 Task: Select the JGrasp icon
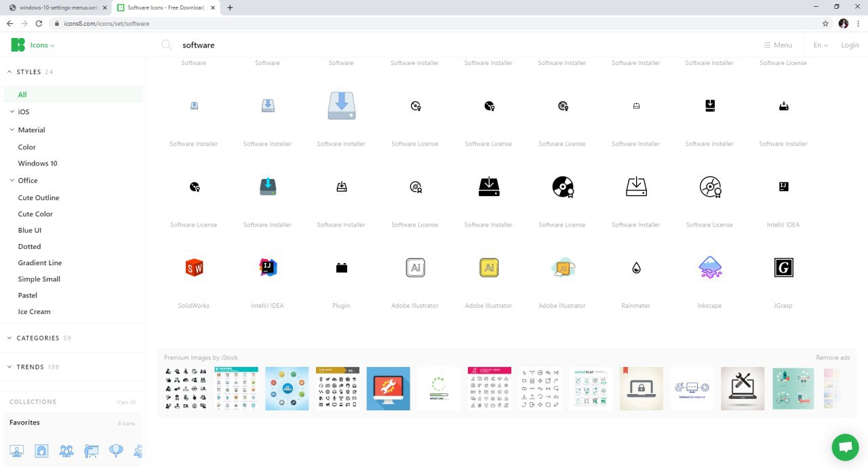point(783,267)
